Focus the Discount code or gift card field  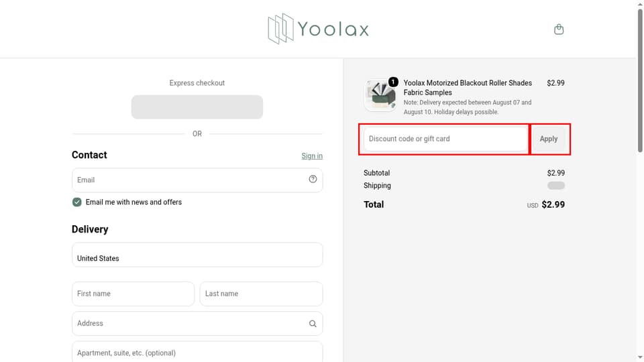[445, 139]
